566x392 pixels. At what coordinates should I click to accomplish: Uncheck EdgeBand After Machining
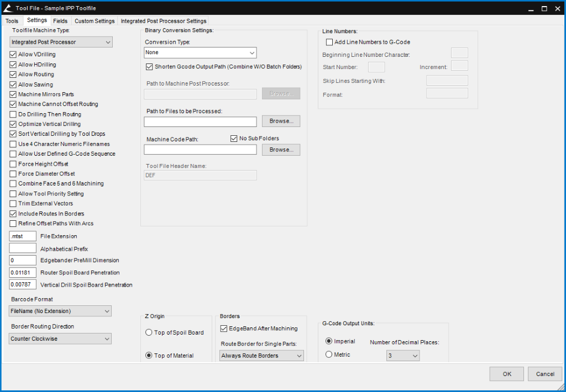coord(223,329)
